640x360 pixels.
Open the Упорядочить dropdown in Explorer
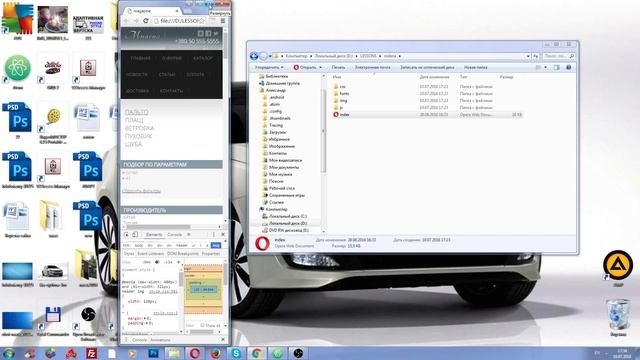[x=269, y=67]
